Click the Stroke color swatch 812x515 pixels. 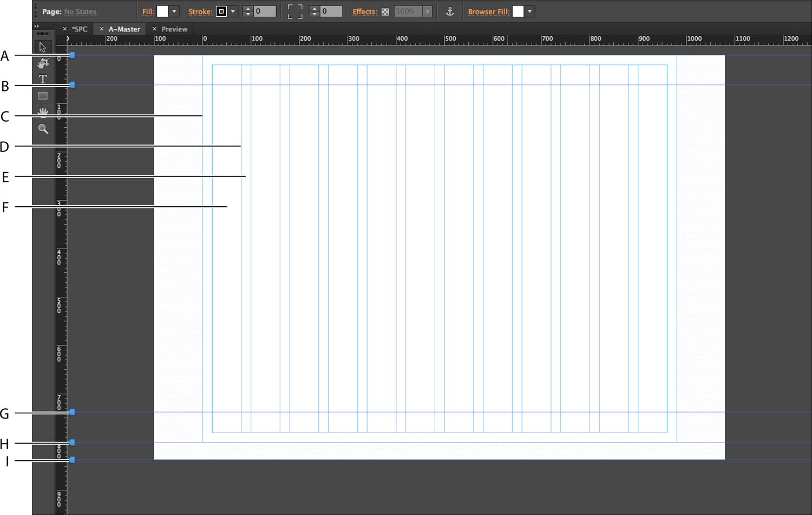[221, 11]
